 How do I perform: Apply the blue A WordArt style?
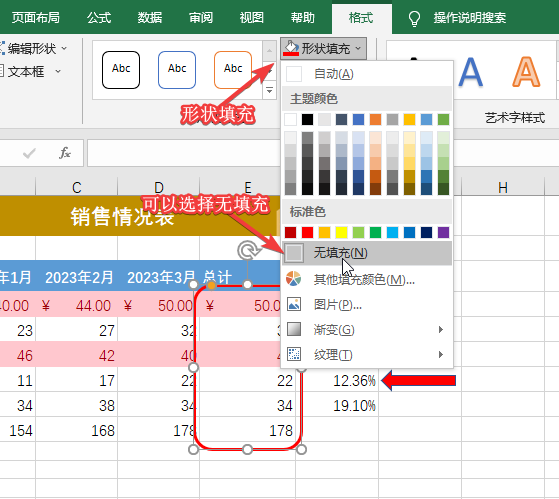click(471, 72)
